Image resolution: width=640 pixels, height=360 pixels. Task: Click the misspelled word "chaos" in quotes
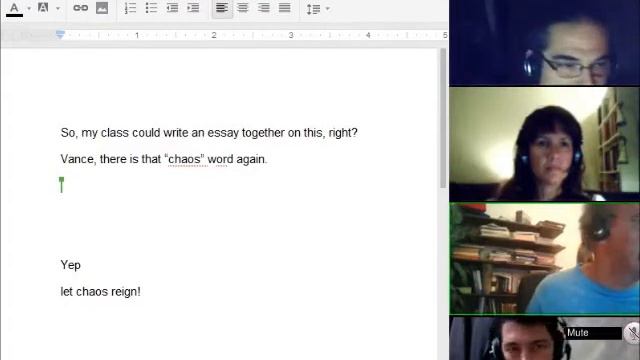click(x=184, y=159)
